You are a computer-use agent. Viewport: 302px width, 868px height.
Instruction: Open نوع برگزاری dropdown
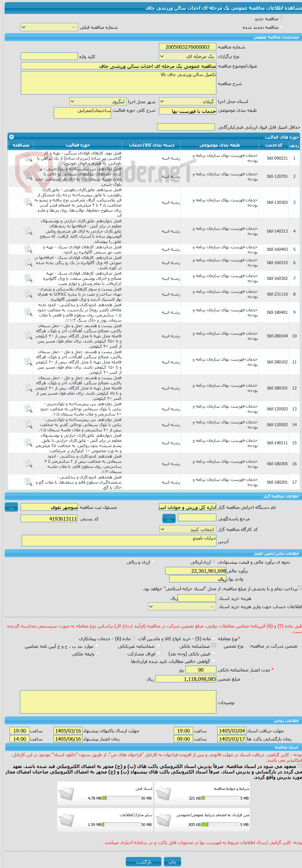tap(188, 56)
